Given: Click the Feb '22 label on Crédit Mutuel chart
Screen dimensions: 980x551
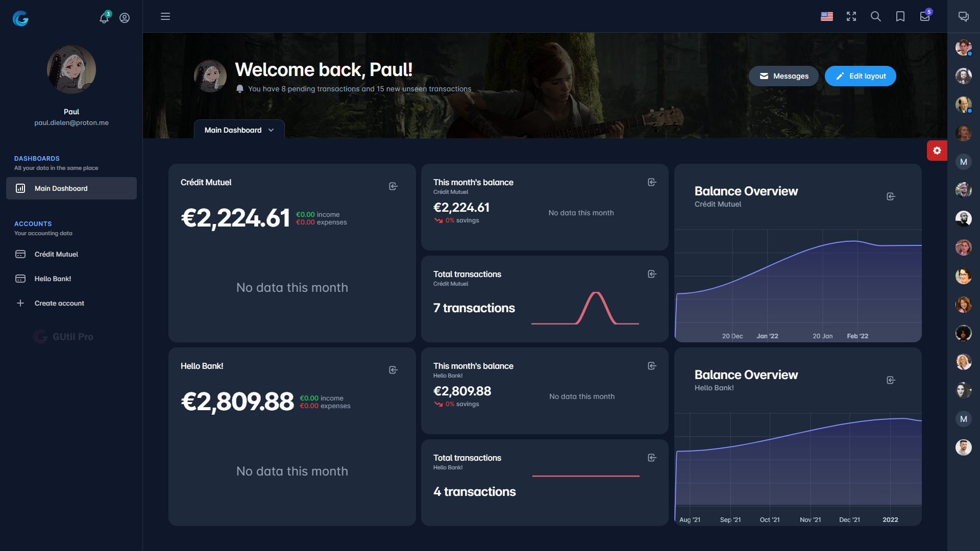Looking at the screenshot, I should (857, 336).
